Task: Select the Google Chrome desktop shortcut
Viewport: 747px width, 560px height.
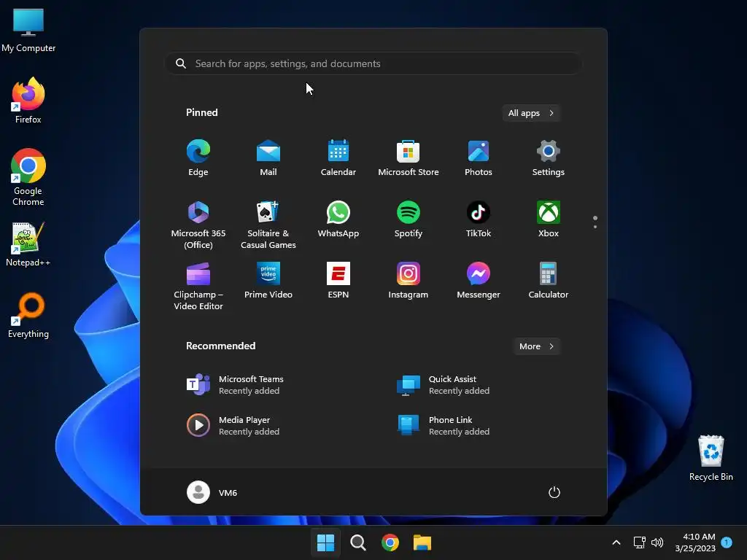Action: [28, 177]
